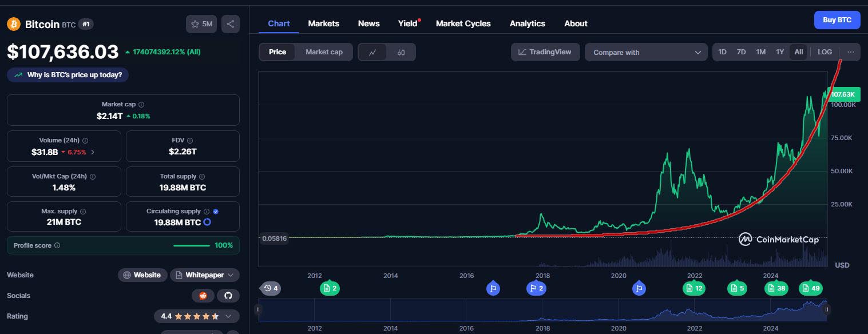Viewport: 868px width, 334px height.
Task: Open the share icon button
Action: [x=231, y=24]
